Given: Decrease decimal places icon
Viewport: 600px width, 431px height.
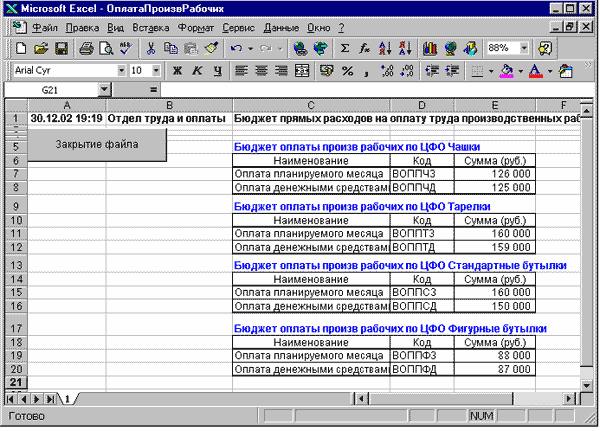Looking at the screenshot, I should pos(407,71).
